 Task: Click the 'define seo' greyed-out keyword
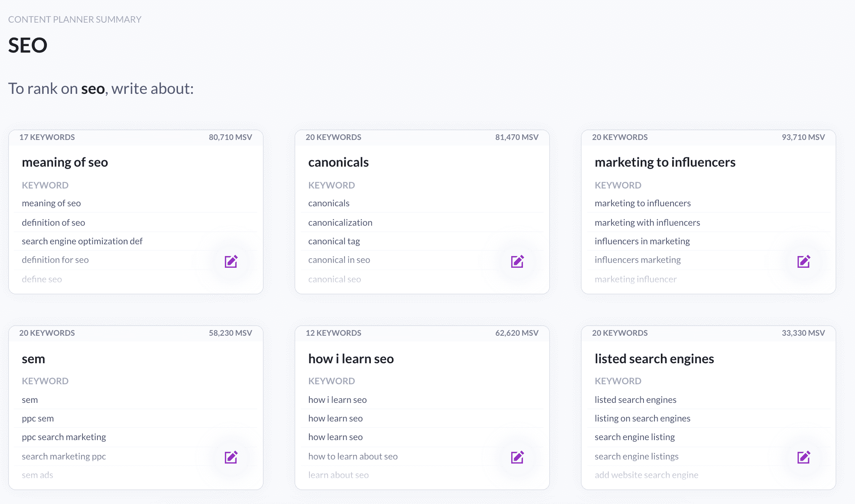coord(41,278)
